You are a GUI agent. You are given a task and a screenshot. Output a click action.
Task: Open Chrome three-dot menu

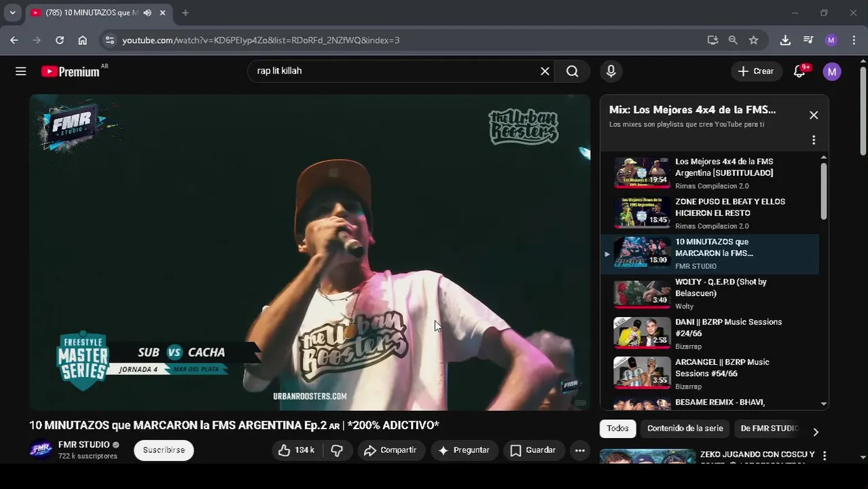click(x=853, y=40)
